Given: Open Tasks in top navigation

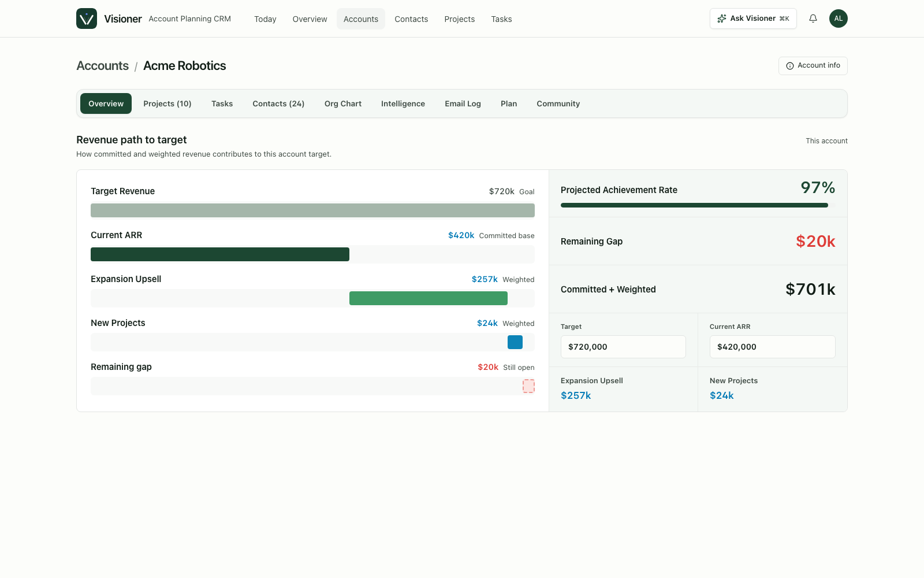Looking at the screenshot, I should [x=501, y=19].
